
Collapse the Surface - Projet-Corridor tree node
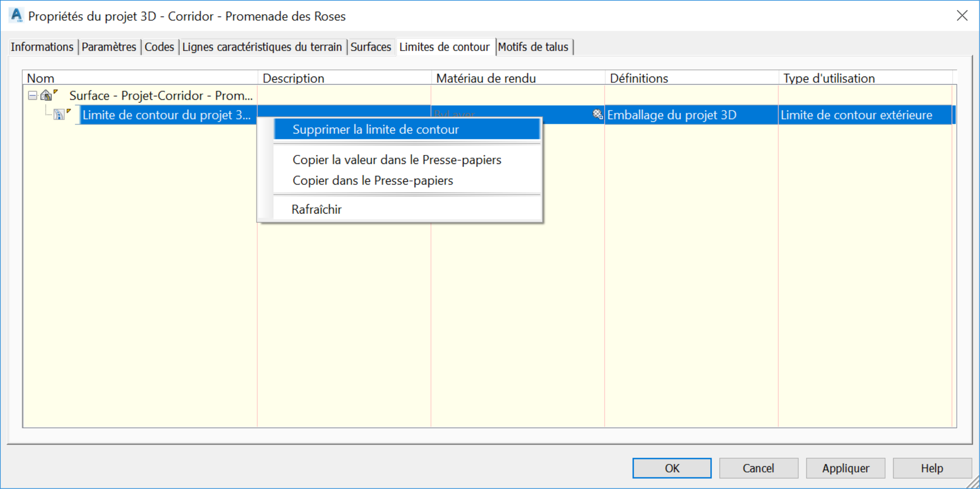point(32,95)
